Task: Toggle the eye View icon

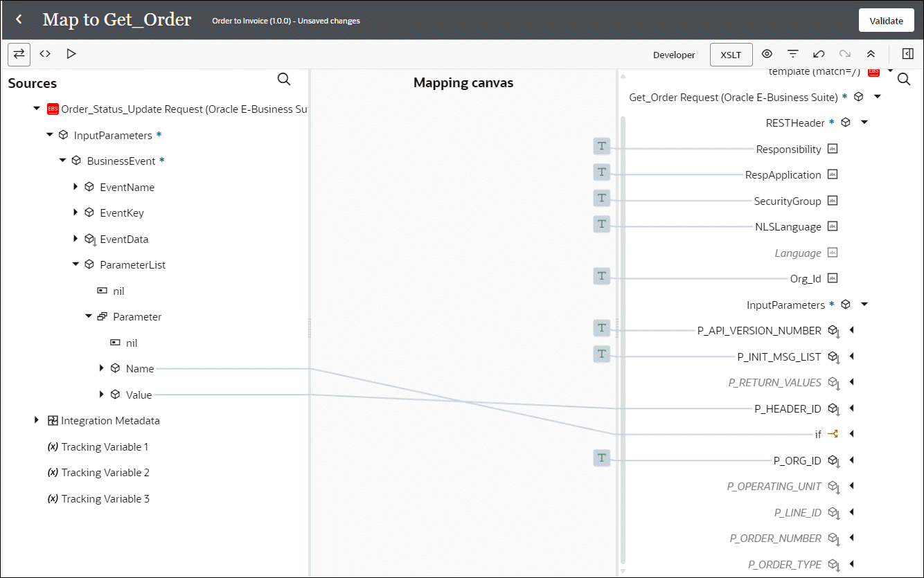Action: (x=767, y=54)
